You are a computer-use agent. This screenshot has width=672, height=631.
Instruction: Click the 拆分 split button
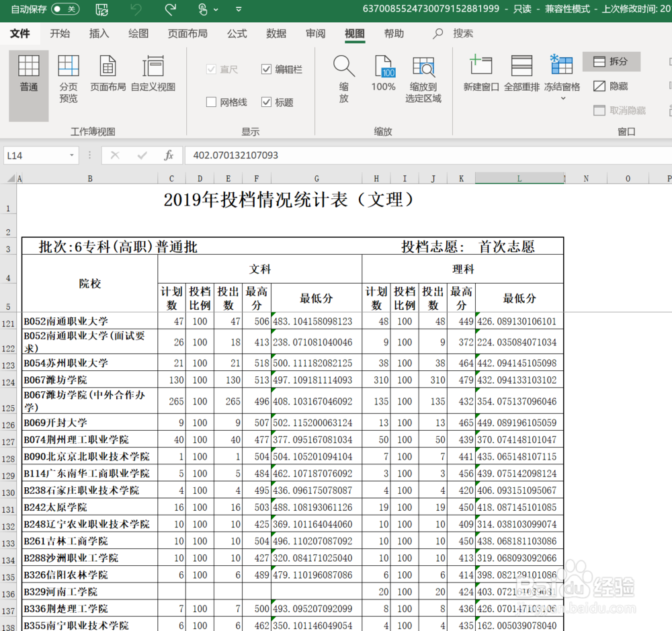click(610, 61)
